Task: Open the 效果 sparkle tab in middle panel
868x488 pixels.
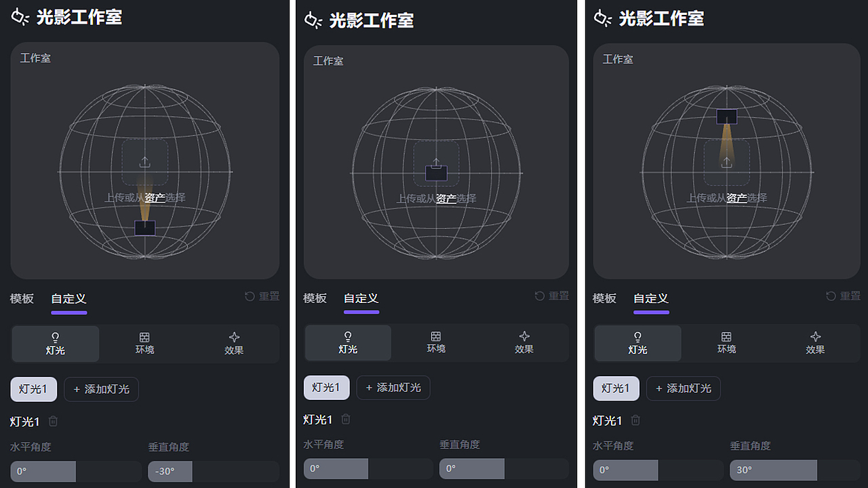Action: (x=524, y=342)
